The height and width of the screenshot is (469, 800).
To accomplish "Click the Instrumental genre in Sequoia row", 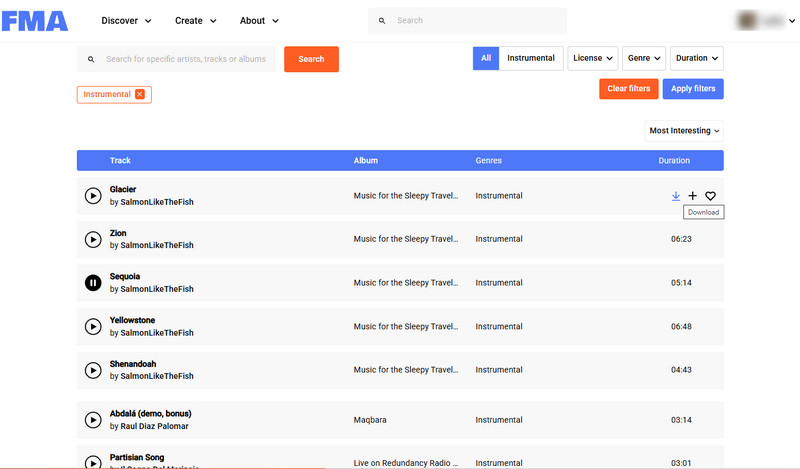I will (498, 283).
